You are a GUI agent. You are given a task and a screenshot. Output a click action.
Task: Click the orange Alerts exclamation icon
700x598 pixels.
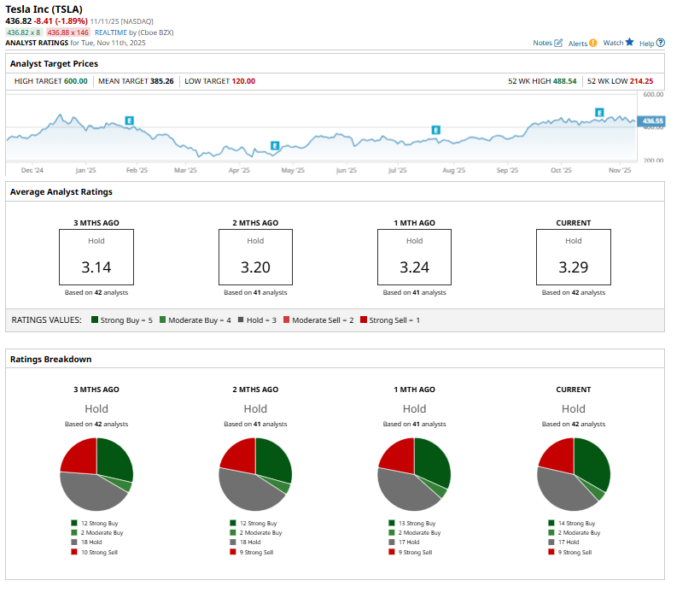[x=593, y=43]
